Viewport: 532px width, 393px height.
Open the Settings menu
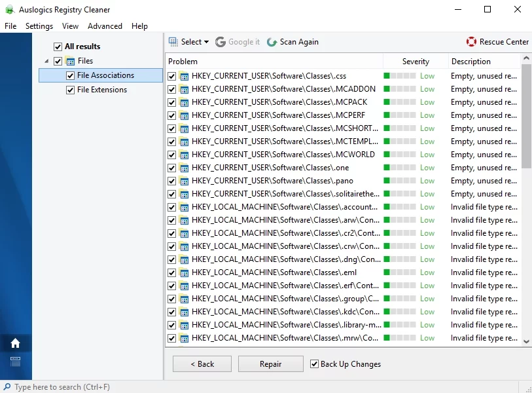tap(39, 26)
